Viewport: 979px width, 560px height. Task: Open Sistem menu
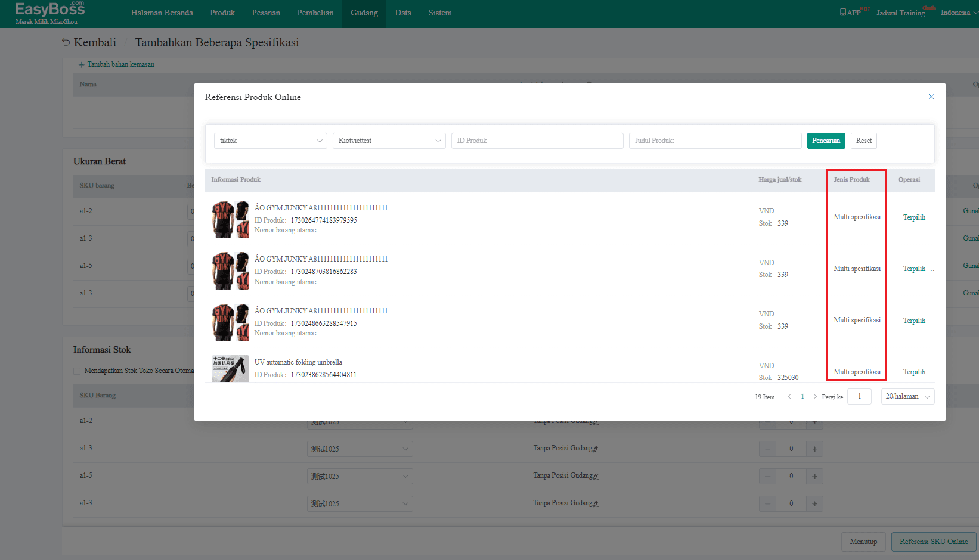pos(440,13)
